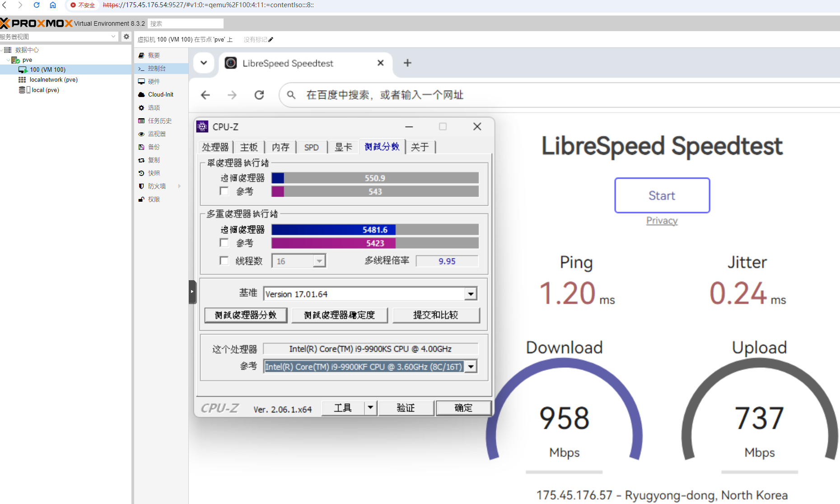Viewport: 840px width, 504px height.
Task: Click the 测试处理器稳定度 stress button
Action: point(340,315)
